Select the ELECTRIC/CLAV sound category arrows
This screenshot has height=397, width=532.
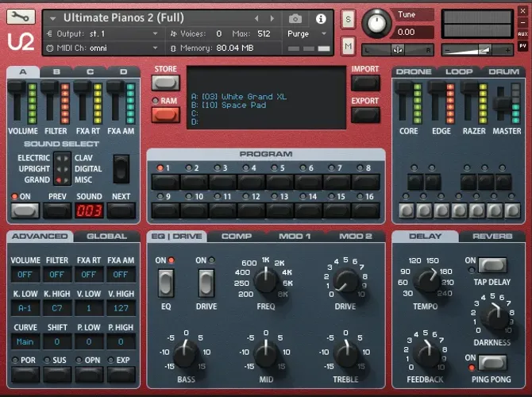62,158
